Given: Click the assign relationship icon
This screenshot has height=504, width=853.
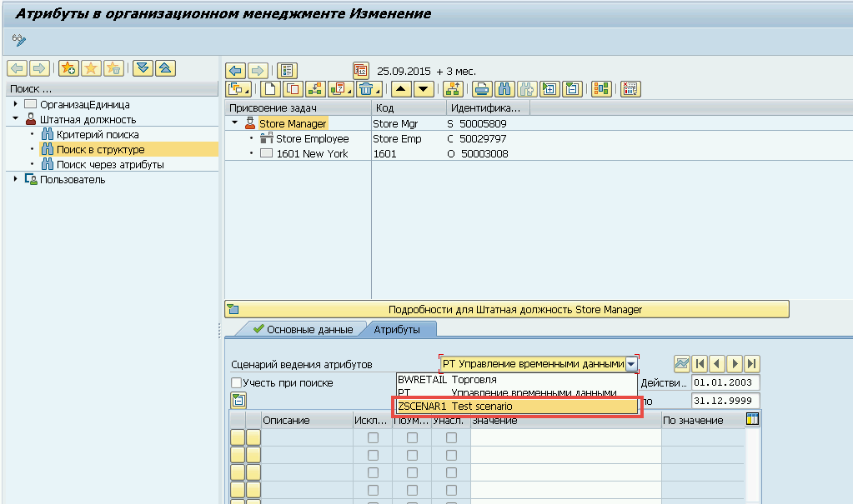Looking at the screenshot, I should pos(315,88).
